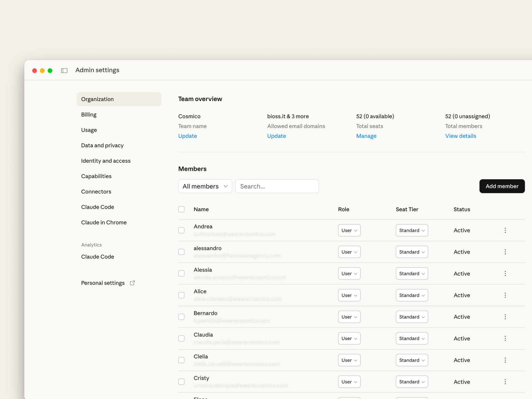Image resolution: width=532 pixels, height=399 pixels.
Task: Open more options for Andrea
Action: 505,230
